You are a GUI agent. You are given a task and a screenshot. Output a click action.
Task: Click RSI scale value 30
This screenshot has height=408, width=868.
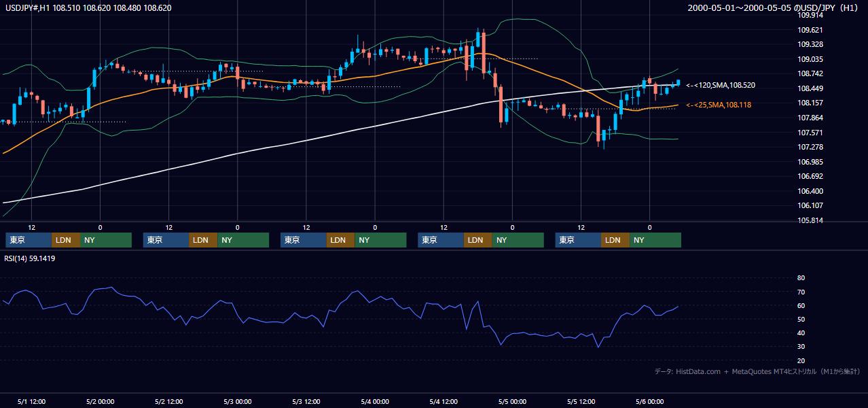[801, 347]
